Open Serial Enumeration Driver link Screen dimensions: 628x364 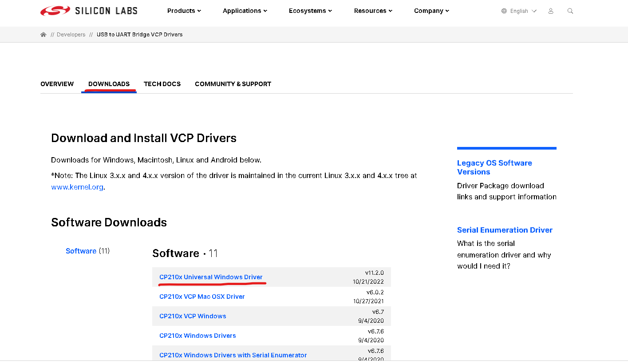tap(505, 230)
